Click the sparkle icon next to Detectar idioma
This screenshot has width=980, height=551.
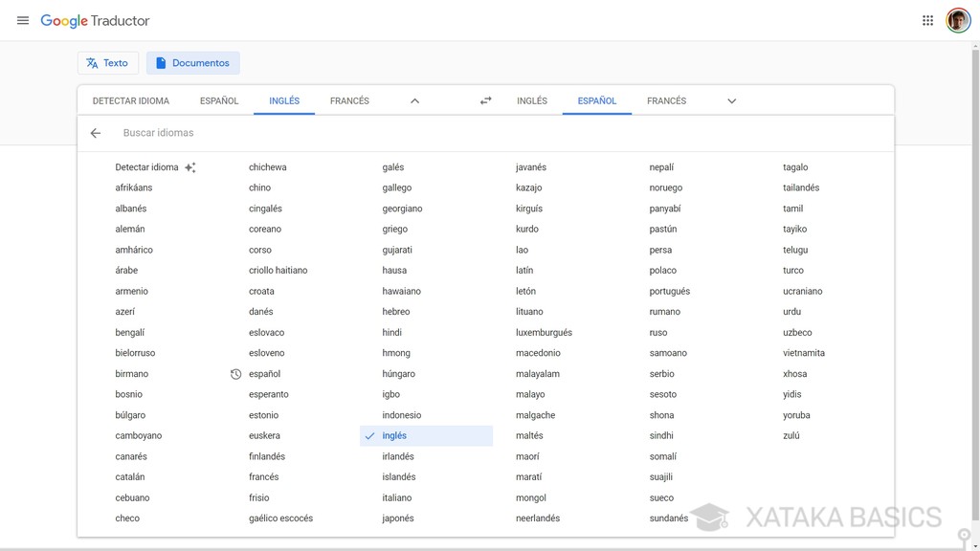point(189,166)
